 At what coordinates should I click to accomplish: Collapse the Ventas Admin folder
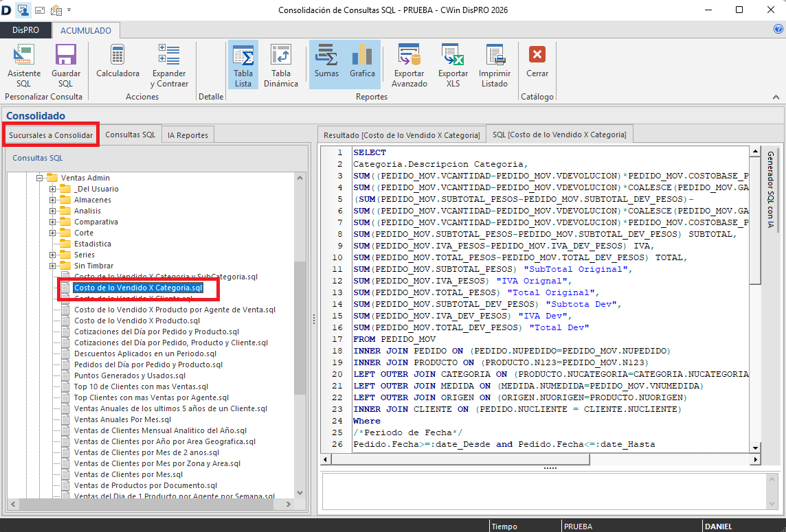point(41,178)
